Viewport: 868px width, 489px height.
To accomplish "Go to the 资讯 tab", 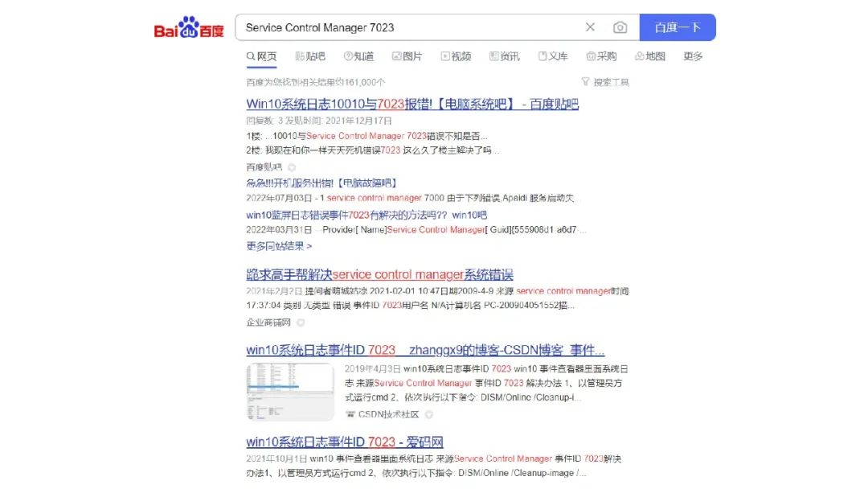I will click(x=504, y=56).
